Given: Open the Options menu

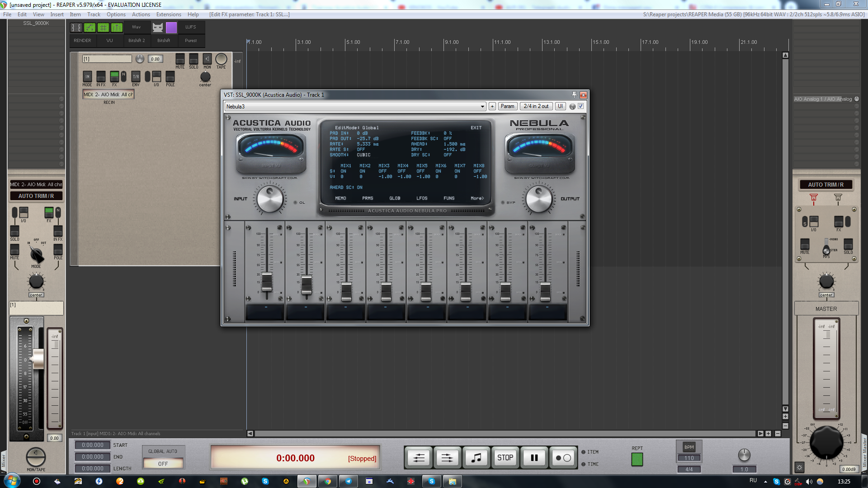Looking at the screenshot, I should (116, 14).
